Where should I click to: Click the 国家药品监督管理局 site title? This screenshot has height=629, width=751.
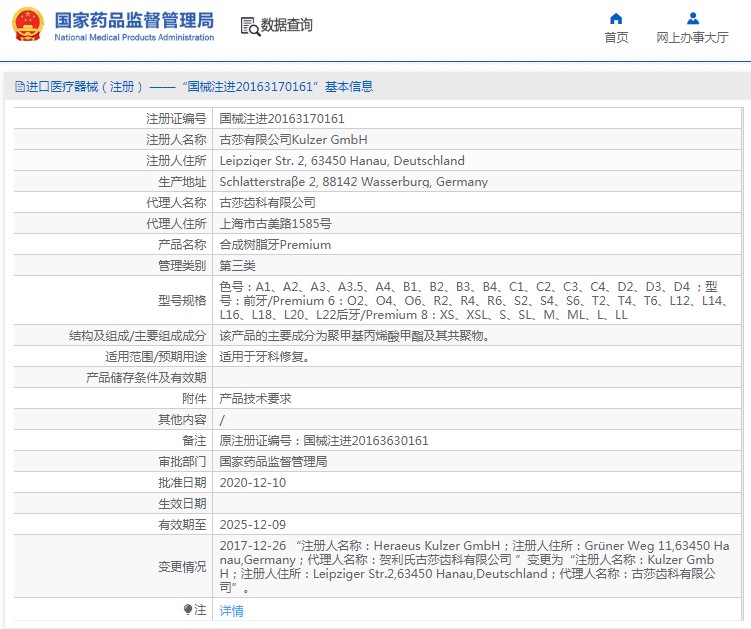click(x=134, y=20)
